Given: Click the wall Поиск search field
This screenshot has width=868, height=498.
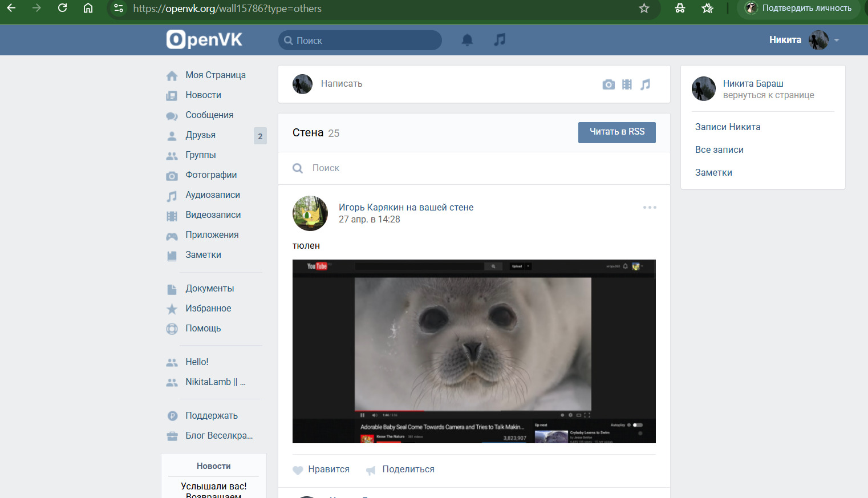Looking at the screenshot, I should 474,168.
